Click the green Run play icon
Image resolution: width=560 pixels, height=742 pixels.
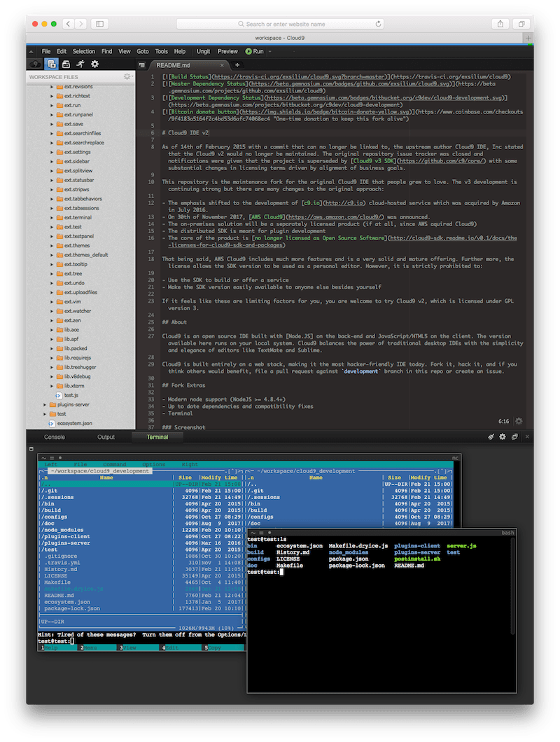(248, 51)
